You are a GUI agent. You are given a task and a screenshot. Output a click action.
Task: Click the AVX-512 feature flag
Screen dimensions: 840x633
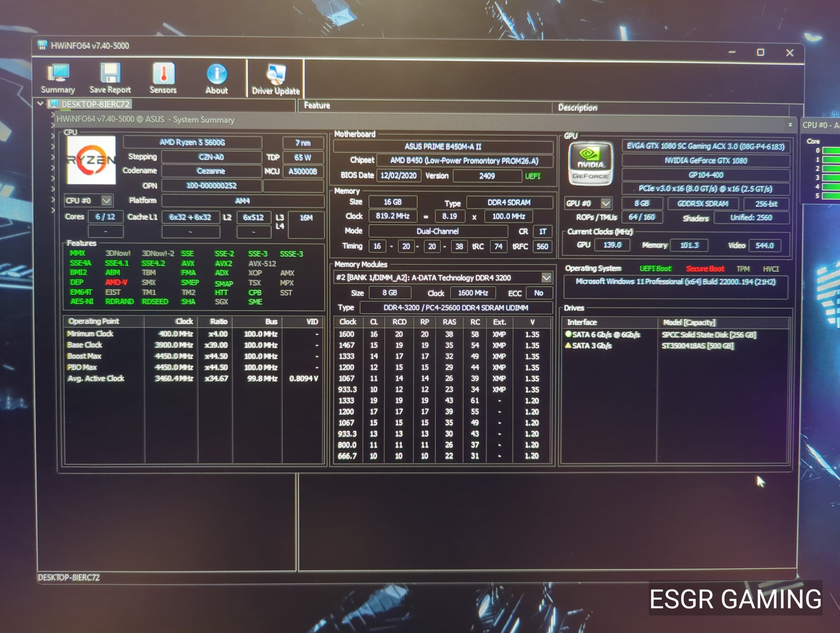[262, 263]
